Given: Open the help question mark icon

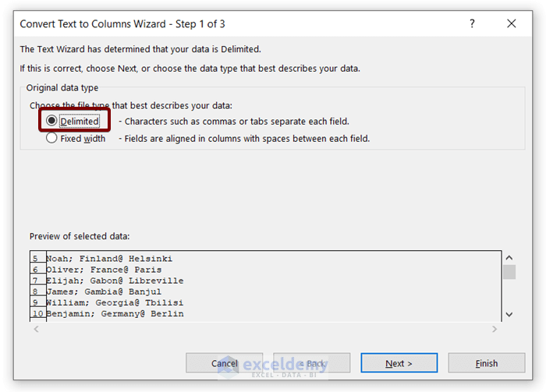Looking at the screenshot, I should point(472,23).
